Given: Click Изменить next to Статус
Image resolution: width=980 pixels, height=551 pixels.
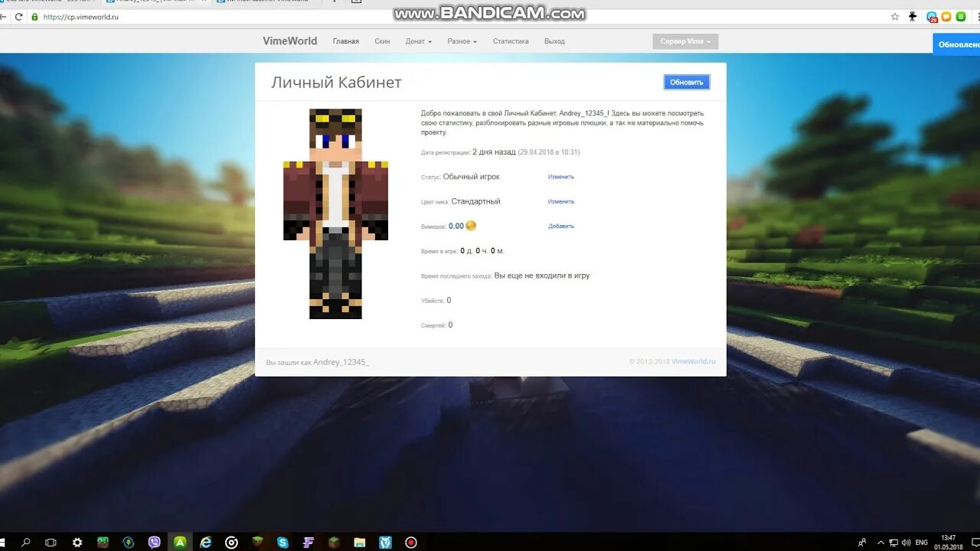Looking at the screenshot, I should (560, 177).
